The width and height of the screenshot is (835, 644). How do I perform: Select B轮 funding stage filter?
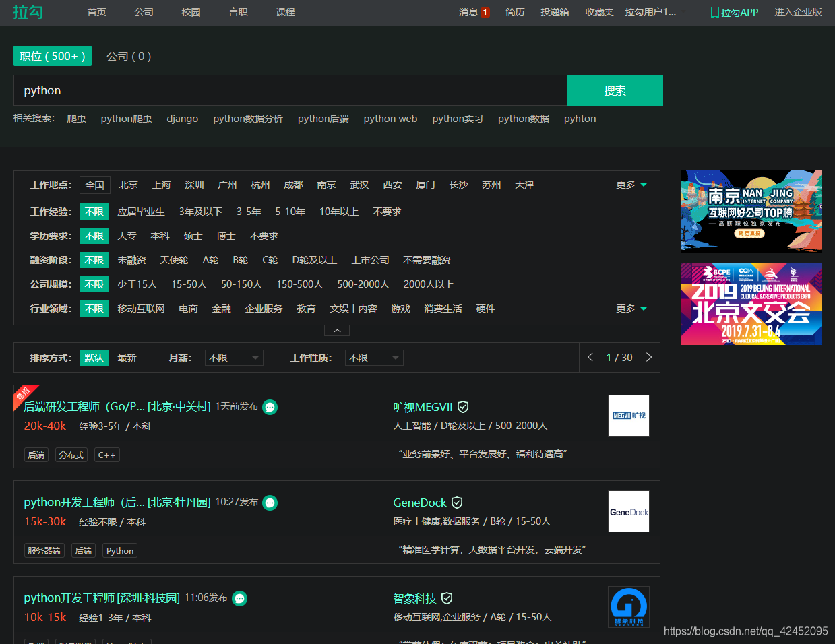(241, 260)
